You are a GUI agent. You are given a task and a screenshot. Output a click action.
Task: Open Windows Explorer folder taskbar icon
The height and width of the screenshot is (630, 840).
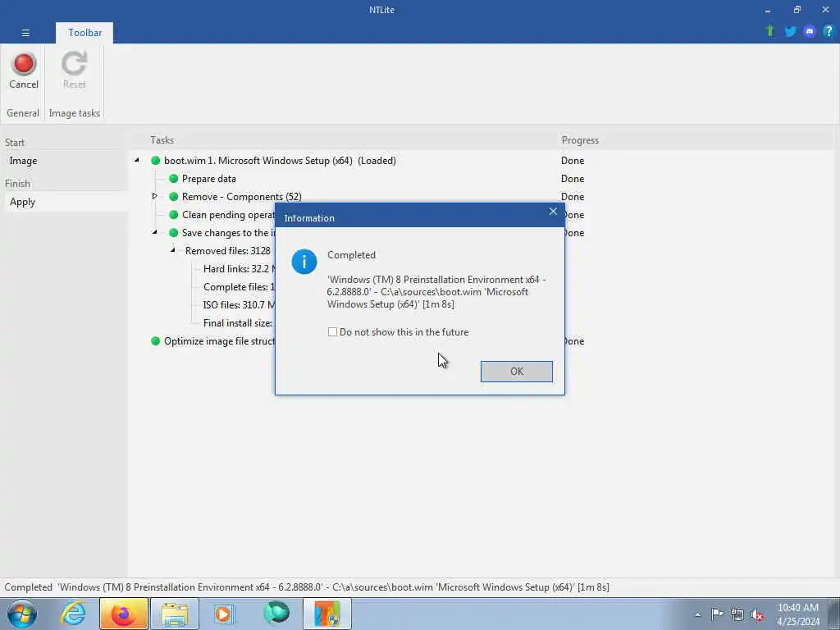pyautogui.click(x=175, y=614)
